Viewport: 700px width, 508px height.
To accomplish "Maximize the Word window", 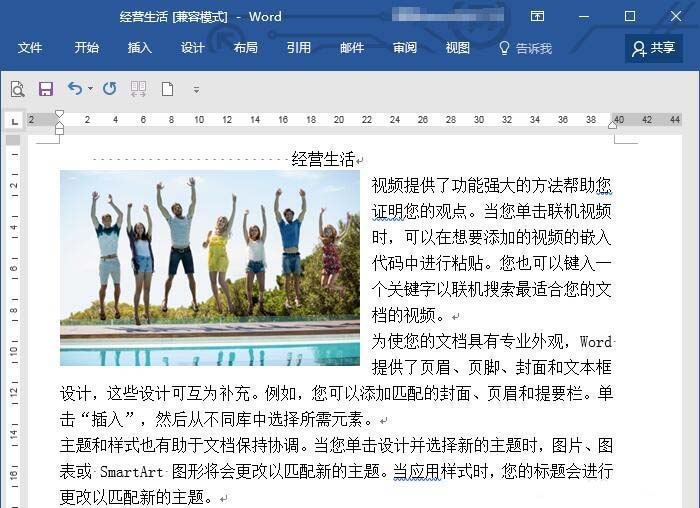I will pyautogui.click(x=629, y=17).
